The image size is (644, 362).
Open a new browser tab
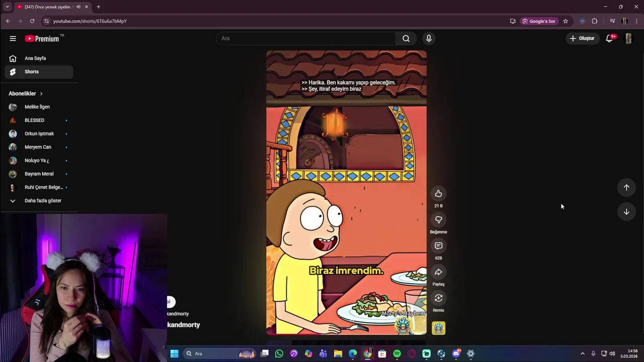pos(98,7)
